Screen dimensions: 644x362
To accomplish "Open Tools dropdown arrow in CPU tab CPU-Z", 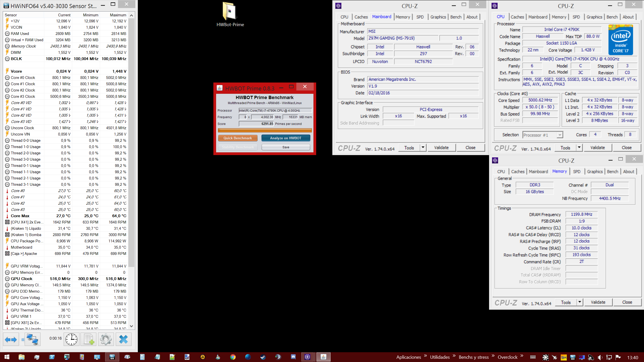I will pos(579,148).
